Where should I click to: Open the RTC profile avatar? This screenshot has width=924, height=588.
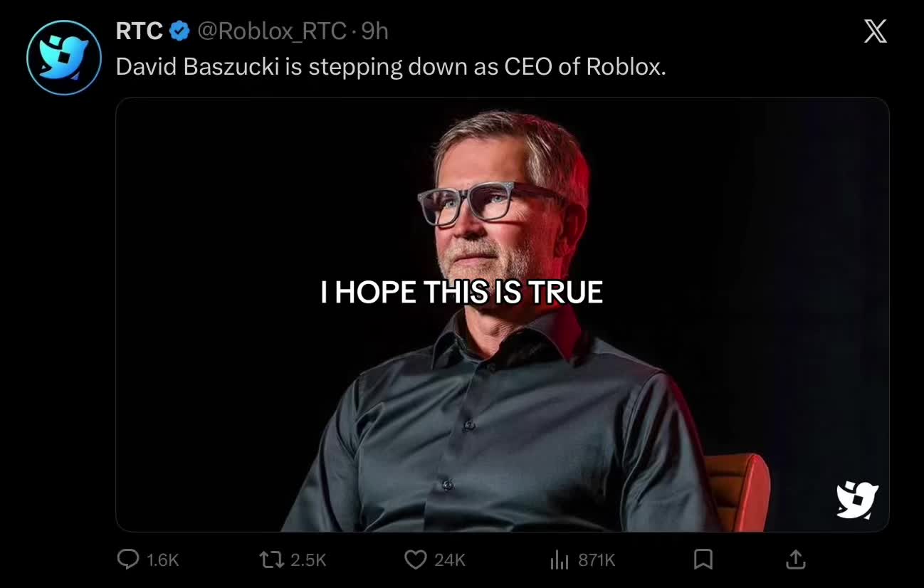coord(64,58)
